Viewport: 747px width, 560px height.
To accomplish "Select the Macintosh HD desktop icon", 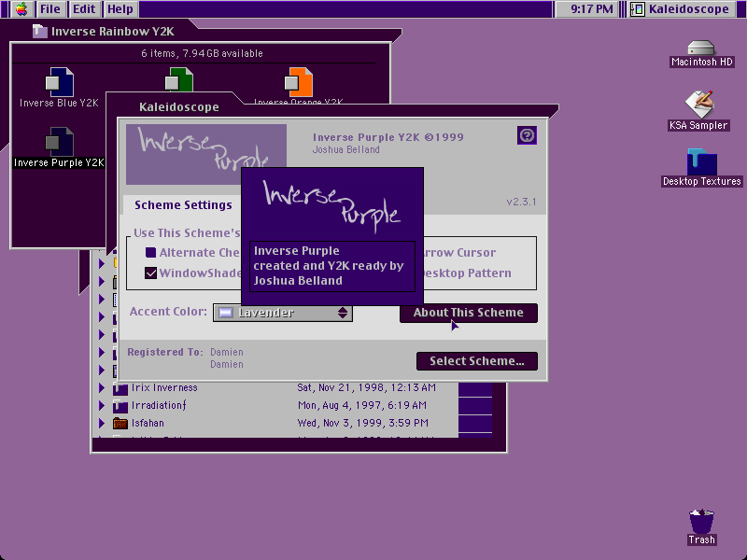I will coord(701,54).
